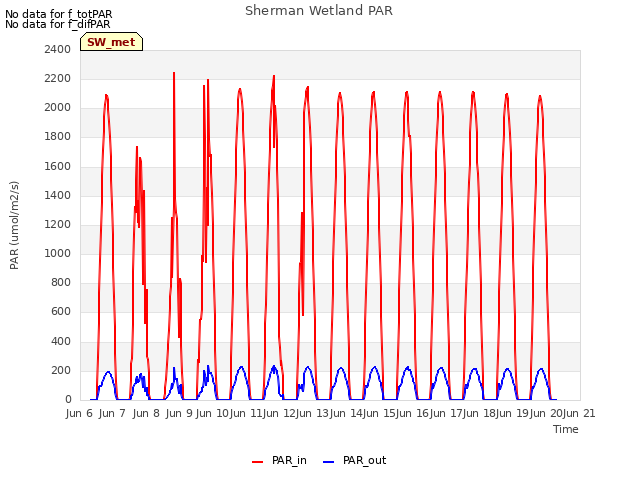Viewport: 640px width, 480px height.
Task: Click the y-axis tick value 1200
Action: pyautogui.click(x=58, y=224)
